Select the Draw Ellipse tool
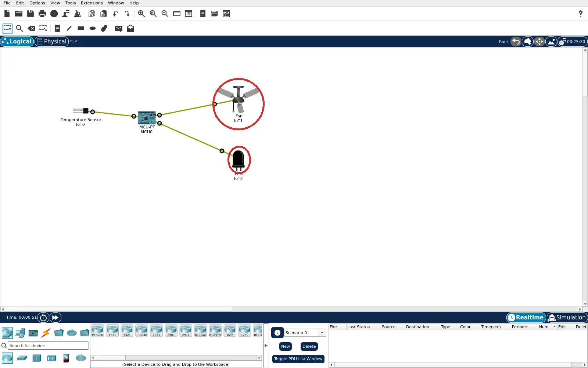Screen dimensions: 588x368 (x=93, y=28)
